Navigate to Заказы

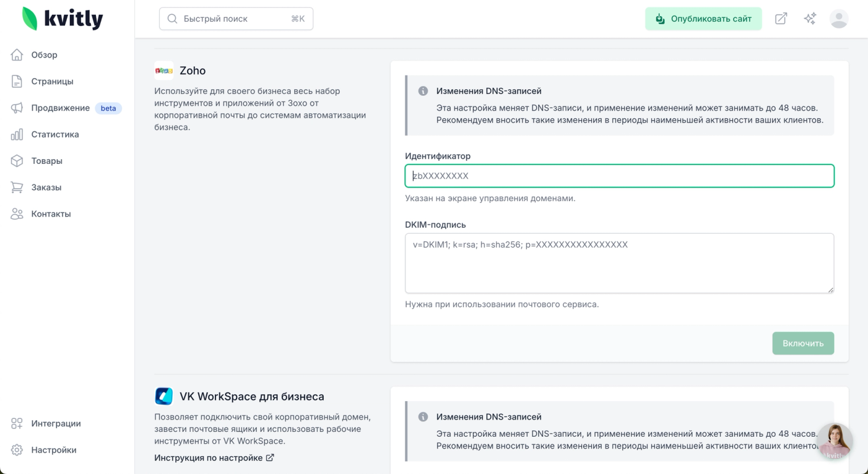click(46, 188)
